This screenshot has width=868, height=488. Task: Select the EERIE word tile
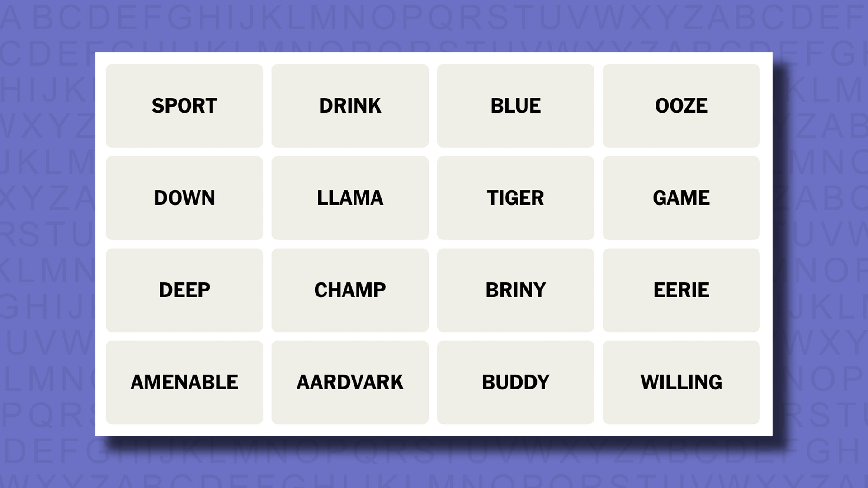pos(681,290)
